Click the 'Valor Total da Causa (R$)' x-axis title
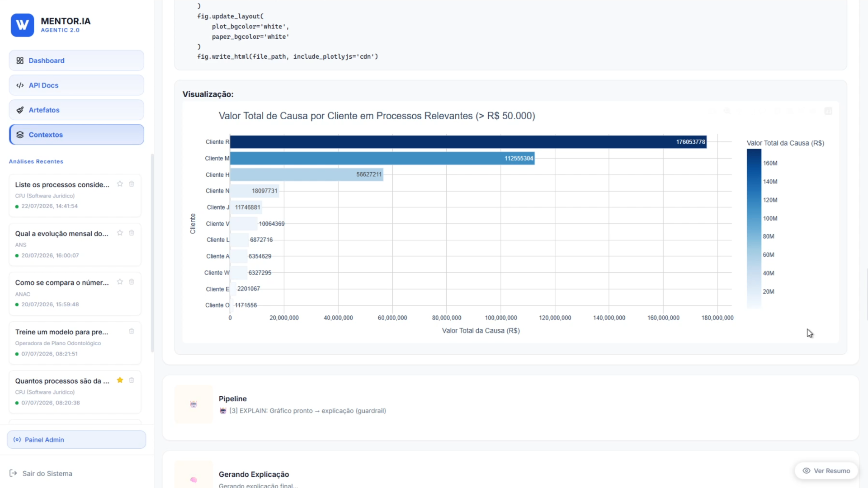 click(481, 331)
